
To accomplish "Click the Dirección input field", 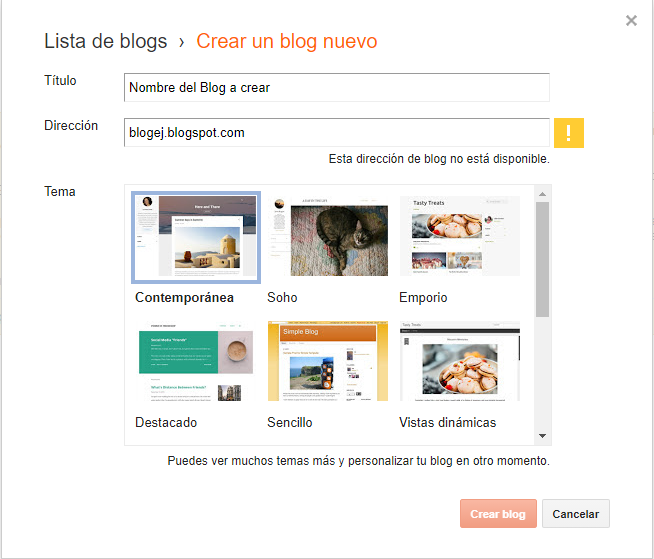I will click(x=337, y=133).
